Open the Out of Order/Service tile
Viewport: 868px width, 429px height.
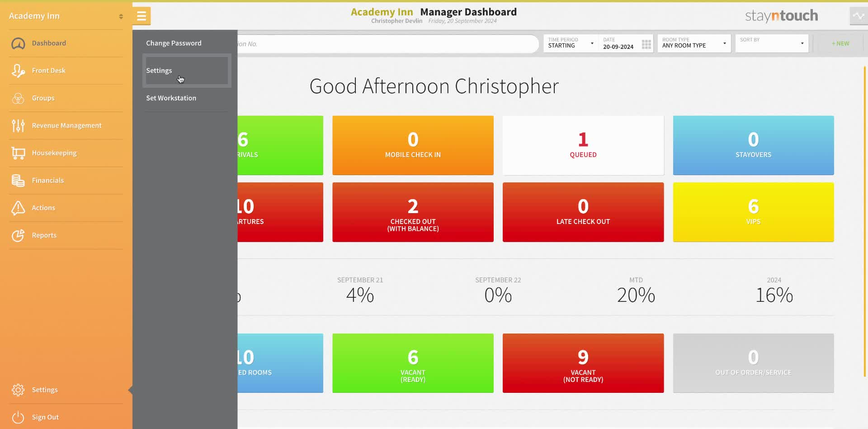753,363
